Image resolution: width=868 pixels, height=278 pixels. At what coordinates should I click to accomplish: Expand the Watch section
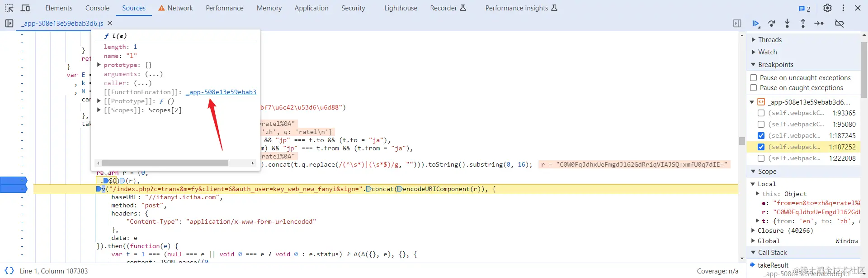pyautogui.click(x=754, y=52)
